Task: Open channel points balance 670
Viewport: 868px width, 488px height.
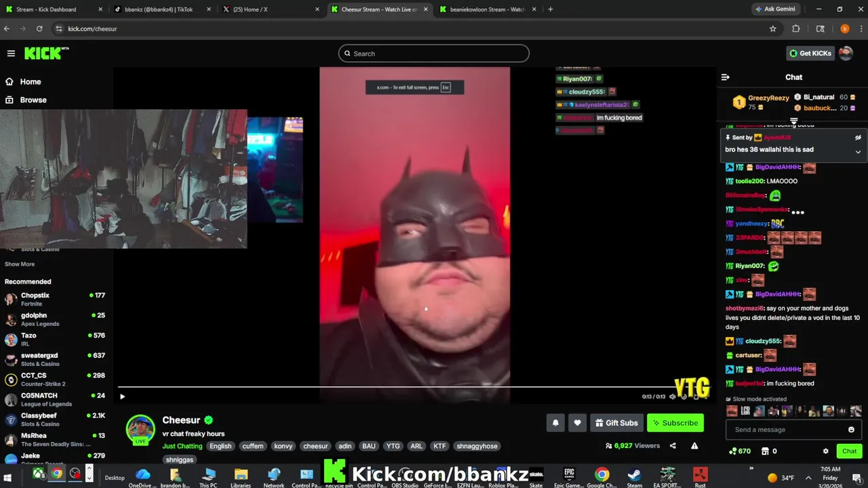Action: (739, 451)
